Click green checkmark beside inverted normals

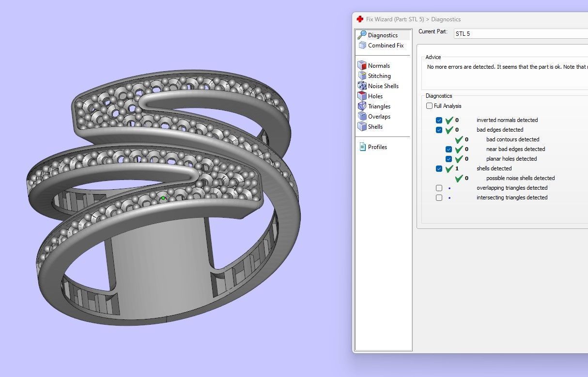449,120
